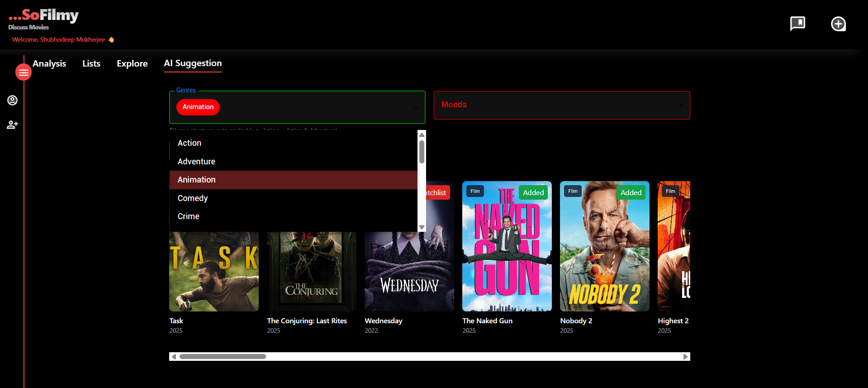Switch to the Explore tab

(x=132, y=63)
